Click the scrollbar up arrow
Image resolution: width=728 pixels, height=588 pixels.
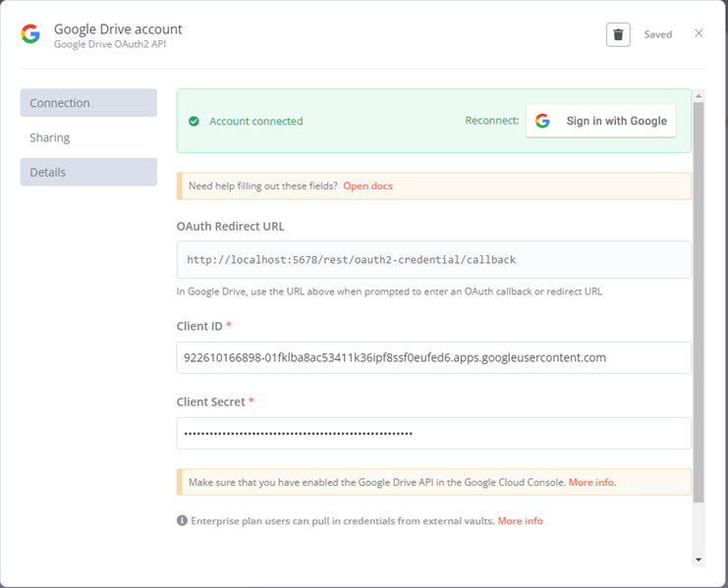pos(699,95)
